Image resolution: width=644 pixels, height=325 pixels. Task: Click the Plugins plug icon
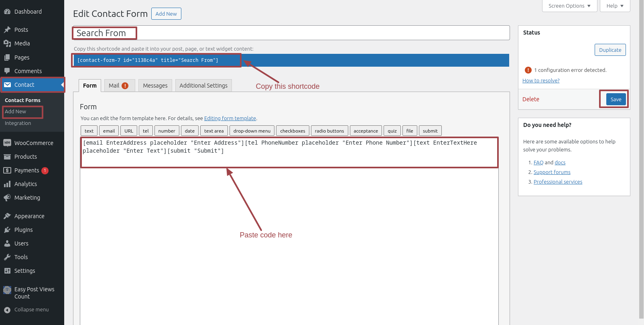(7, 230)
